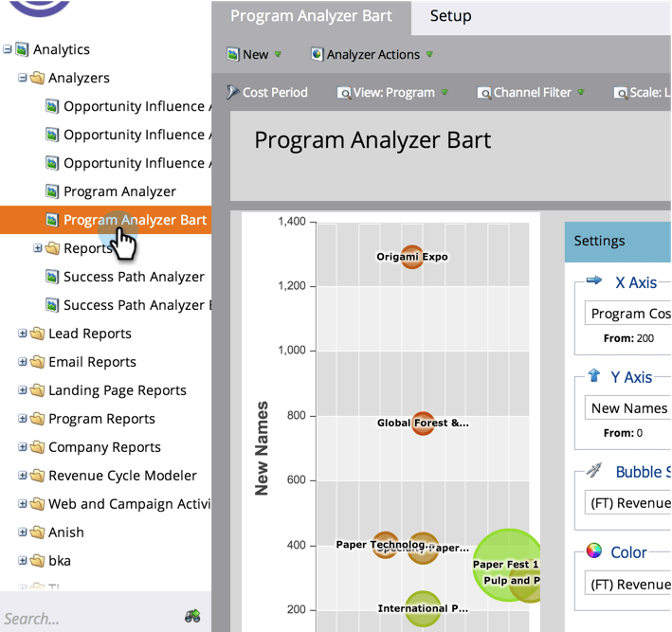672x632 pixels.
Task: Click the Revenue Cycle Modeler folder icon
Action: tap(37, 475)
